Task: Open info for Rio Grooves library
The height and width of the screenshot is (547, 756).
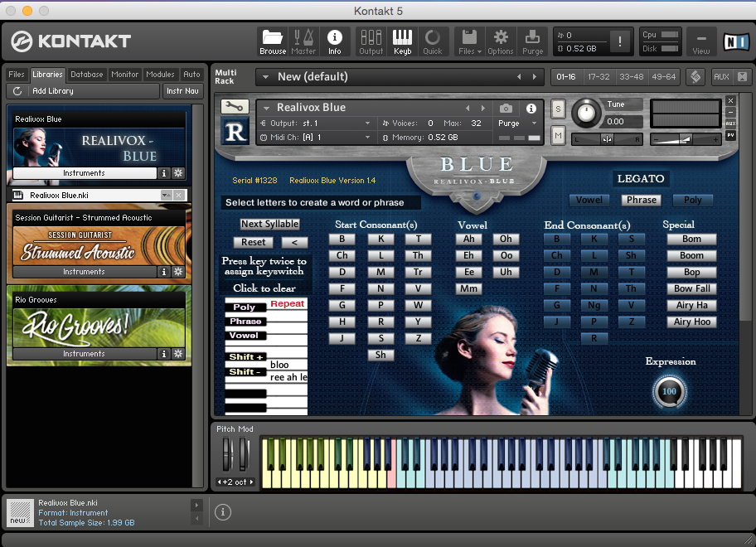Action: click(x=164, y=354)
